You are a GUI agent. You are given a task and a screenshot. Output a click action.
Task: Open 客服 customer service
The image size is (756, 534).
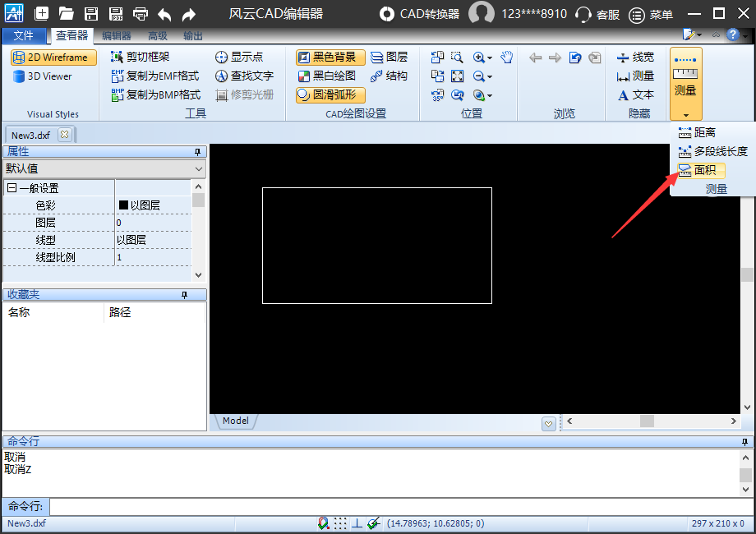pyautogui.click(x=597, y=15)
